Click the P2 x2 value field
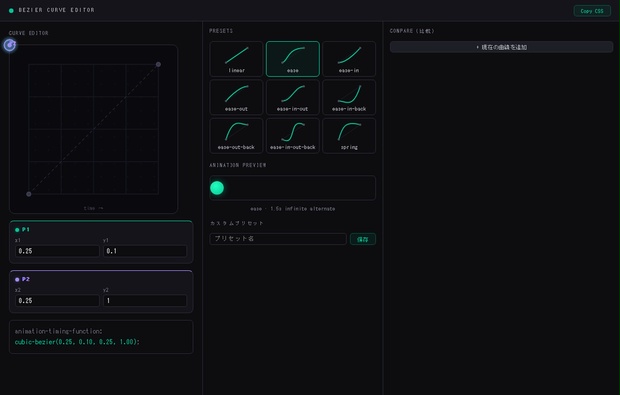The height and width of the screenshot is (395, 620). [57, 301]
